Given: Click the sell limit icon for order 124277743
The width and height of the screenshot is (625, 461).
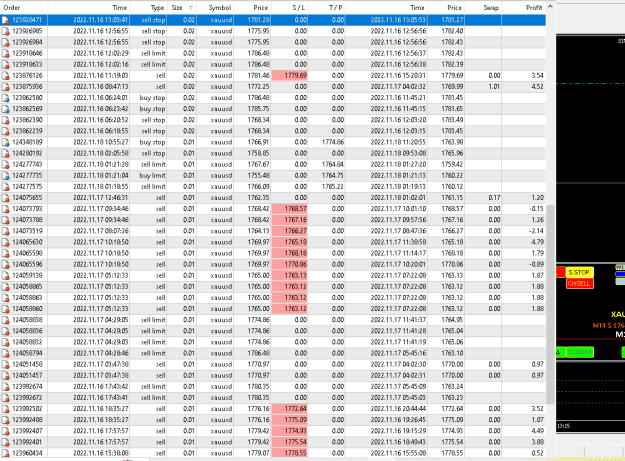Looking at the screenshot, I should [x=6, y=165].
